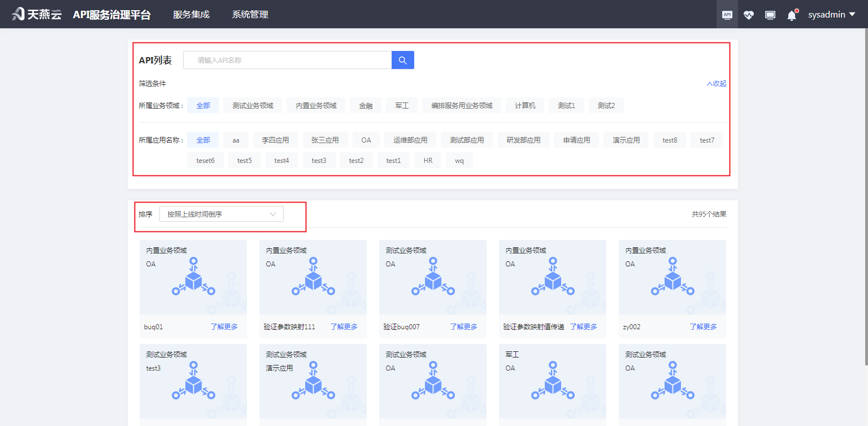Open the 服务集成 menu
This screenshot has width=868, height=426.
tap(190, 14)
